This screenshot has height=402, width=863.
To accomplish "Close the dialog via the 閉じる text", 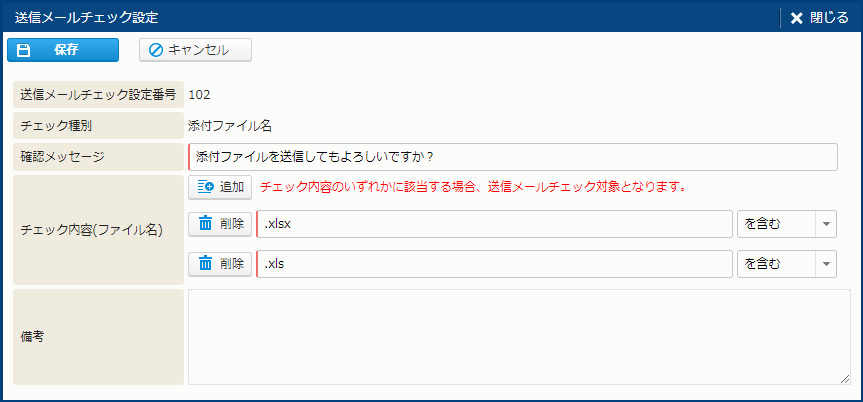I will (x=829, y=18).
